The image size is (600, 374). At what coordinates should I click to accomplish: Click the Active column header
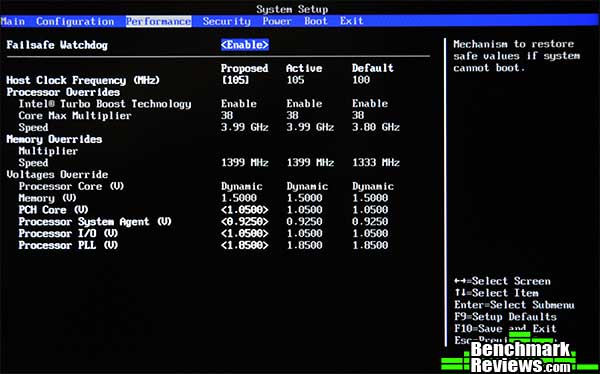[x=304, y=68]
